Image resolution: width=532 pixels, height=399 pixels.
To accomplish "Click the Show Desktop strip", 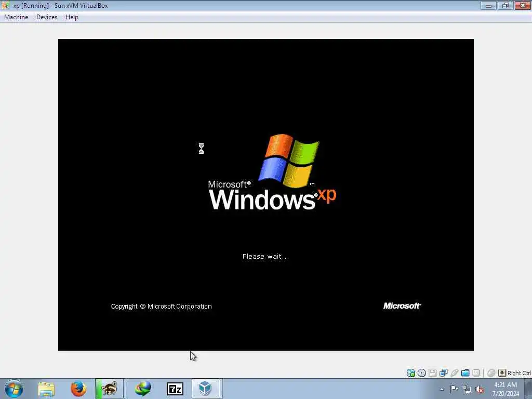I will (x=528, y=389).
